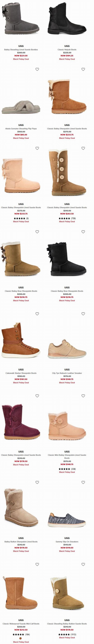This screenshot has height=644, width=94.
Task: Click the 759 reviews star rating
Action: tap(67, 218)
